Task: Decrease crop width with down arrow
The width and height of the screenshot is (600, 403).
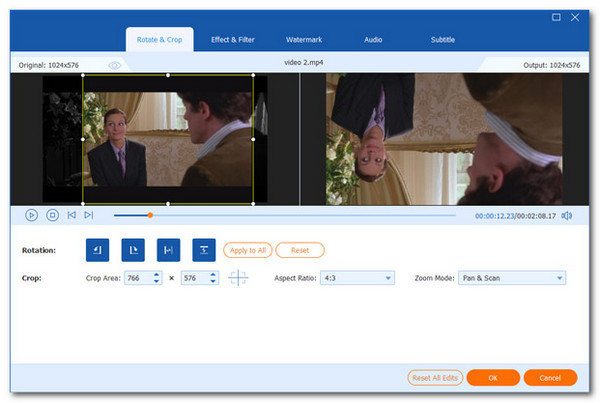Action: [156, 281]
